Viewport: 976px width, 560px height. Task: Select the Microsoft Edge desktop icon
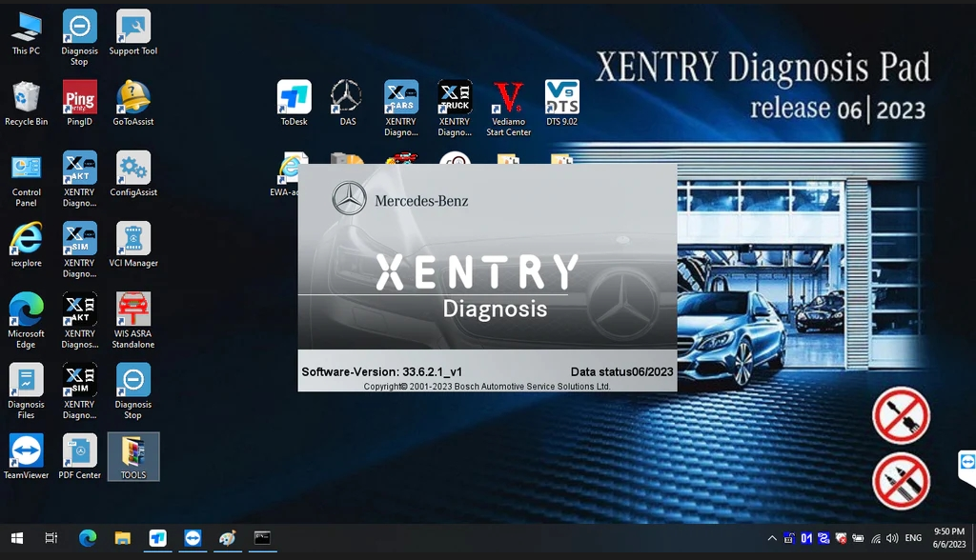click(26, 320)
